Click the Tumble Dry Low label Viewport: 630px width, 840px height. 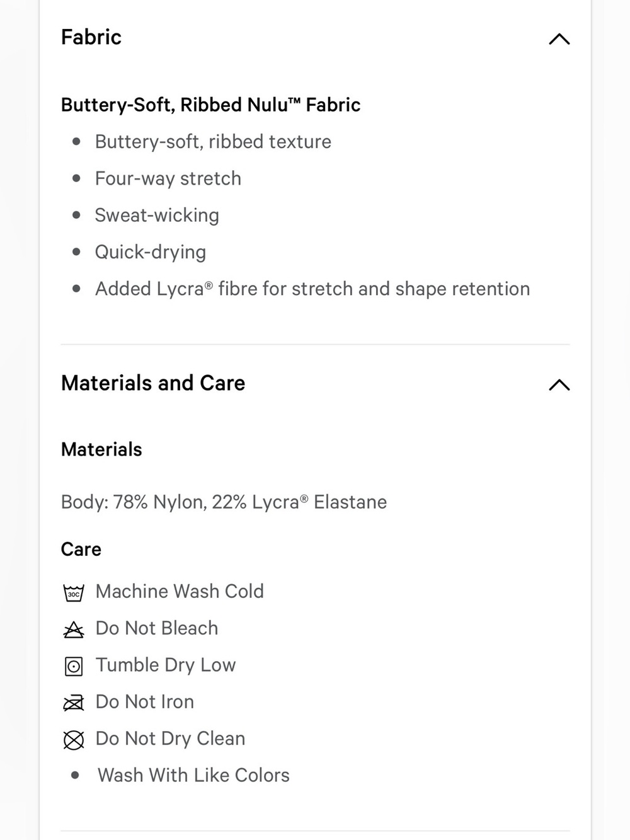[x=166, y=665]
